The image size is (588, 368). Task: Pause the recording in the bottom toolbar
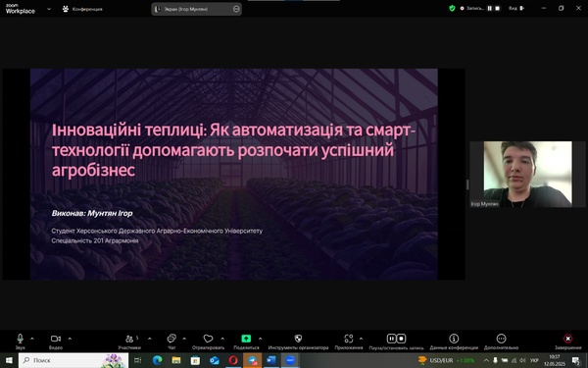coord(391,339)
